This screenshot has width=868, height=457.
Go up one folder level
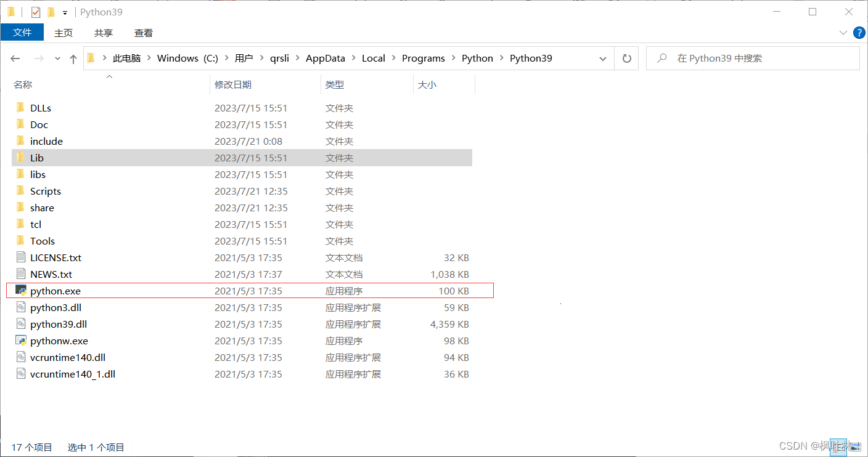tap(73, 59)
